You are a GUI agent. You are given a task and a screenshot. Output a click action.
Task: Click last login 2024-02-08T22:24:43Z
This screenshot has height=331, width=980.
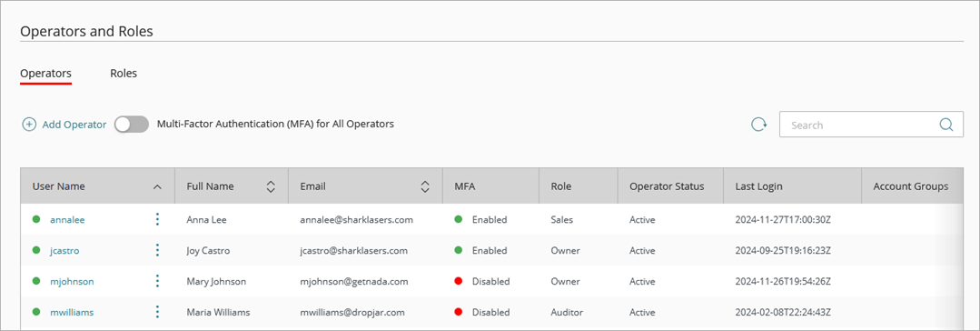[783, 312]
